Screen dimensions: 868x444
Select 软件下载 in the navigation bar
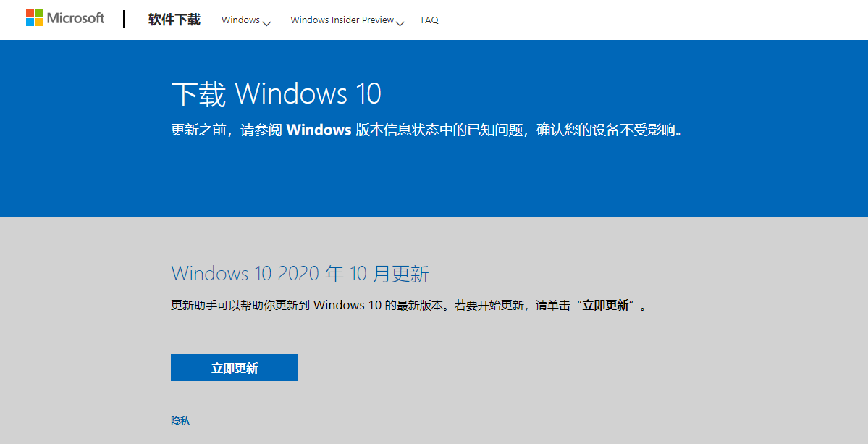[173, 20]
